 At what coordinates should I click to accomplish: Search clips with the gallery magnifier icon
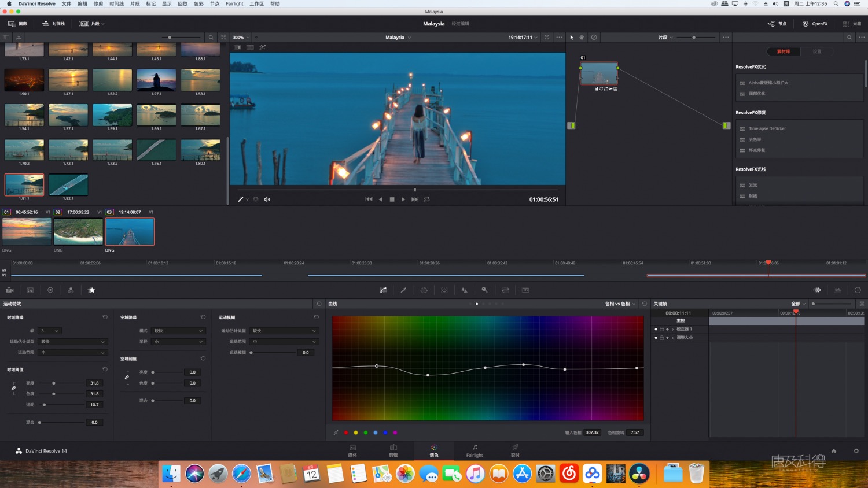pyautogui.click(x=211, y=38)
